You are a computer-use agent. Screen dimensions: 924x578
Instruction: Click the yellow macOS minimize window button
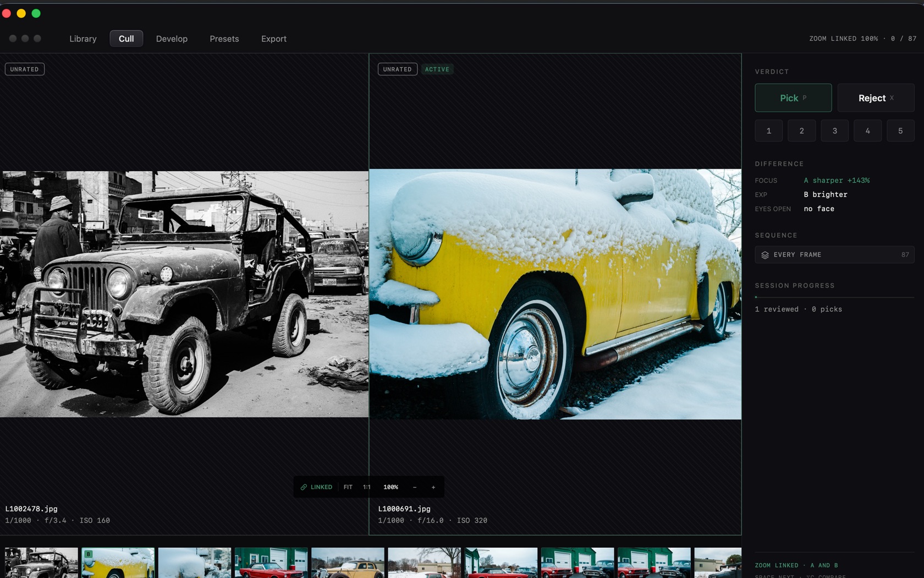tap(21, 13)
